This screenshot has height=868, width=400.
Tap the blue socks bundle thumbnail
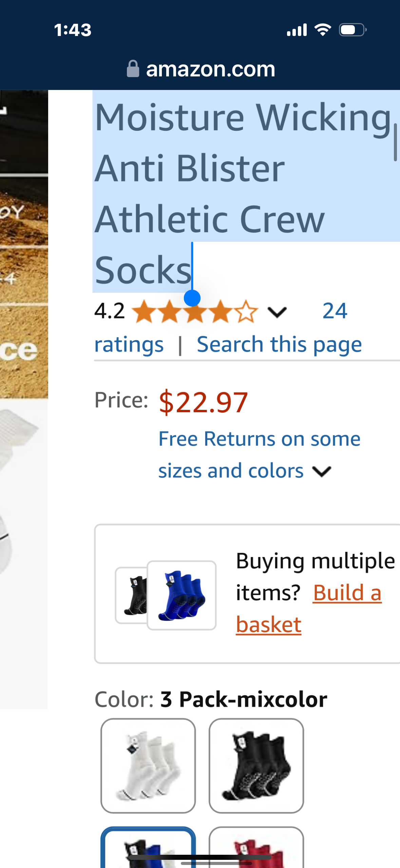pos(182,595)
